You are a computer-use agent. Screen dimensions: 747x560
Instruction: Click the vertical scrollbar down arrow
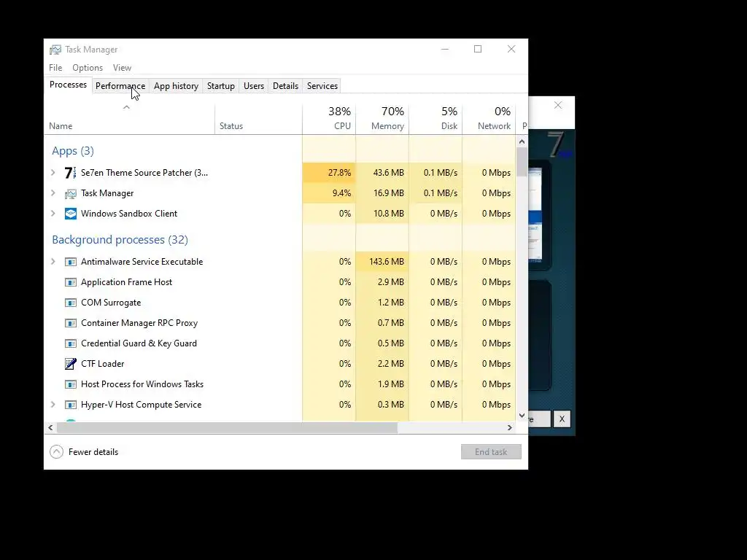522,416
